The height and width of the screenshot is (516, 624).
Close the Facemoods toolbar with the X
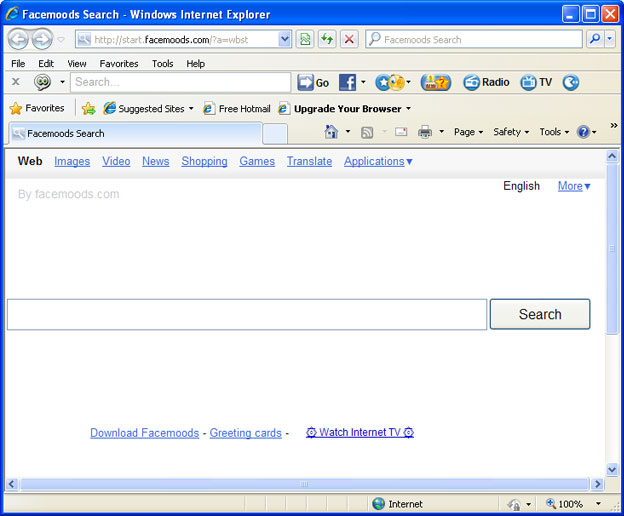point(16,82)
